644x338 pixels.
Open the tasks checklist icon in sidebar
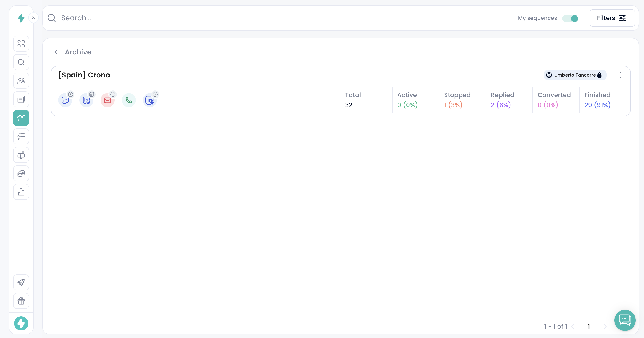(x=21, y=136)
